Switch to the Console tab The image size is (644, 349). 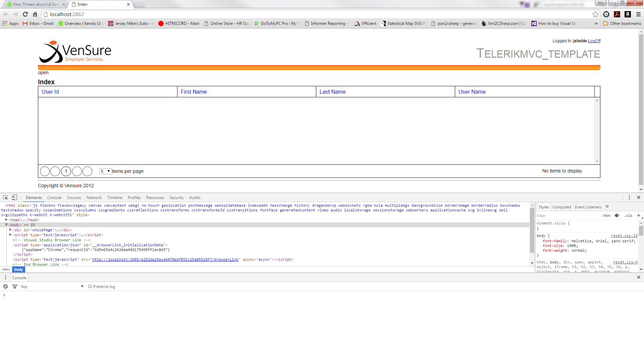[x=54, y=198]
